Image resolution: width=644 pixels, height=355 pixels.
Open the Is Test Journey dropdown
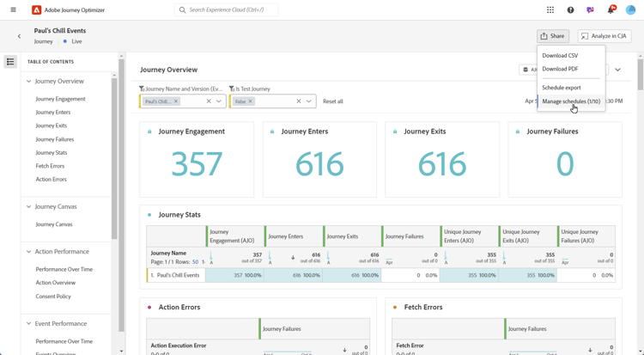pyautogui.click(x=309, y=101)
